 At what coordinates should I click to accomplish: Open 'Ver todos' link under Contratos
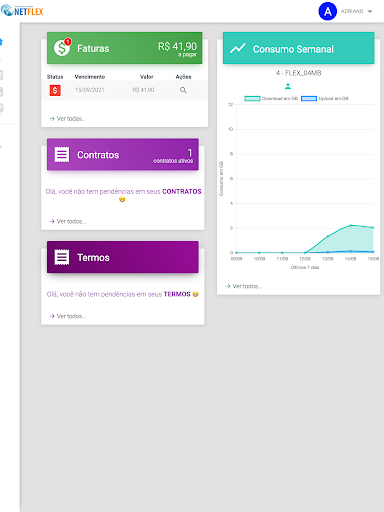pyautogui.click(x=68, y=221)
